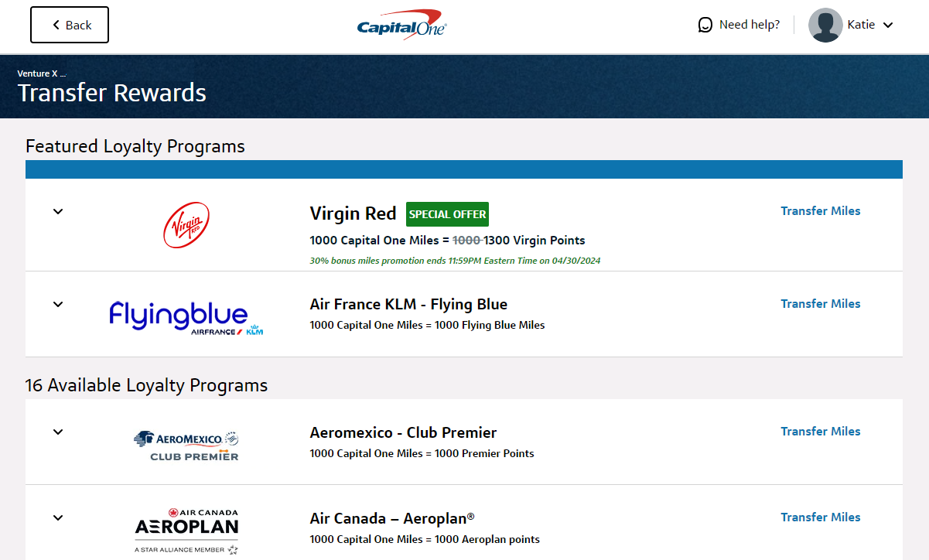
Task: Click the Virgin Red circular logo
Action: point(186,224)
